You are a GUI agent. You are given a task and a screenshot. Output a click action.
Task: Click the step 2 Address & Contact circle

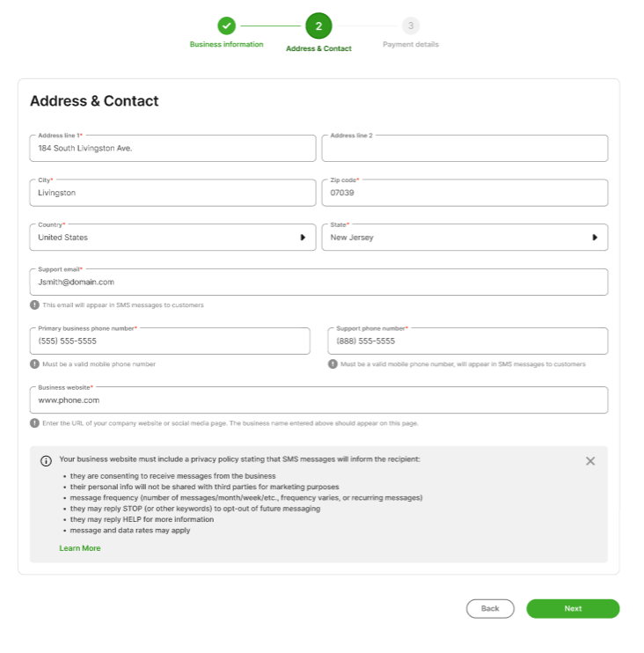pos(318,26)
